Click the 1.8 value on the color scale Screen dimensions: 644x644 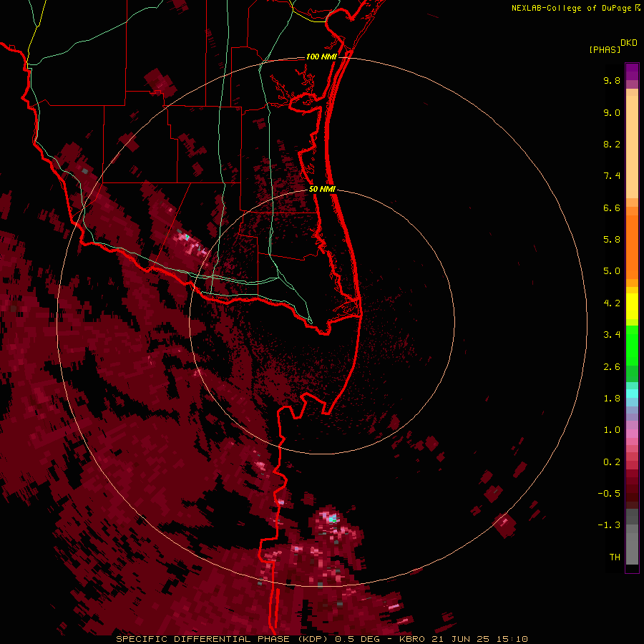(612, 399)
